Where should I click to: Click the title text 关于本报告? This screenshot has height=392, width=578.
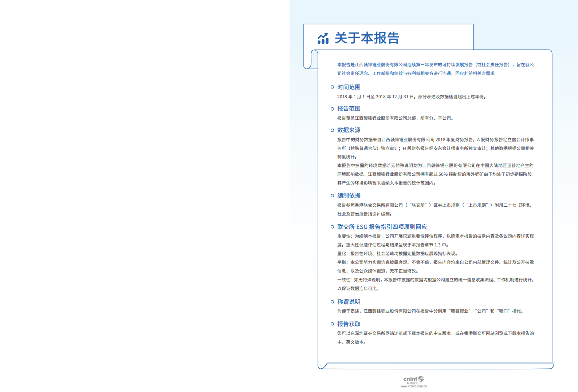click(367, 38)
